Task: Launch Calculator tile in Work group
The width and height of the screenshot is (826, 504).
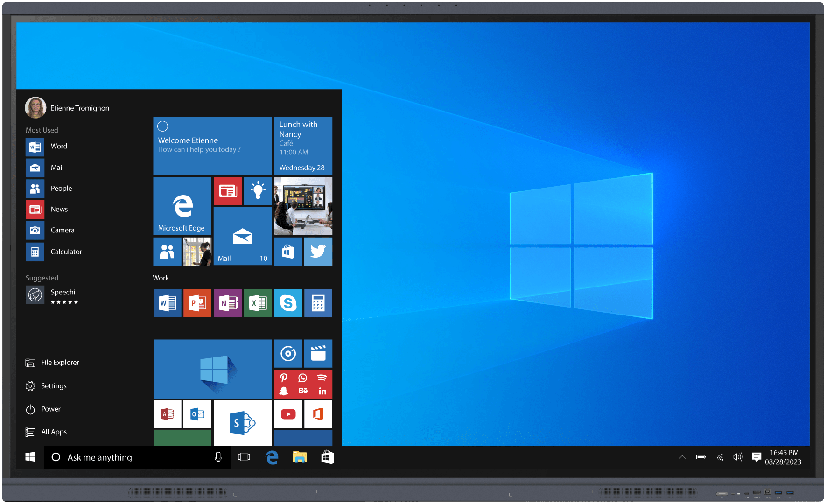Action: tap(318, 303)
